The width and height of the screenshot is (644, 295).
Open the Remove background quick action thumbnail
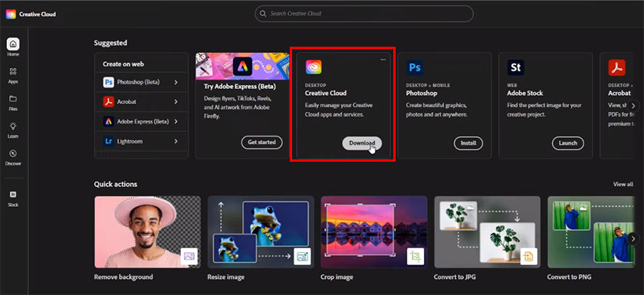tap(147, 232)
